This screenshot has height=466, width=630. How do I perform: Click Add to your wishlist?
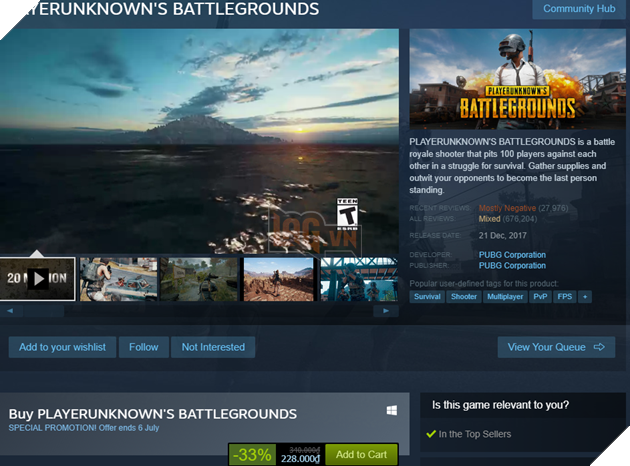coord(63,347)
